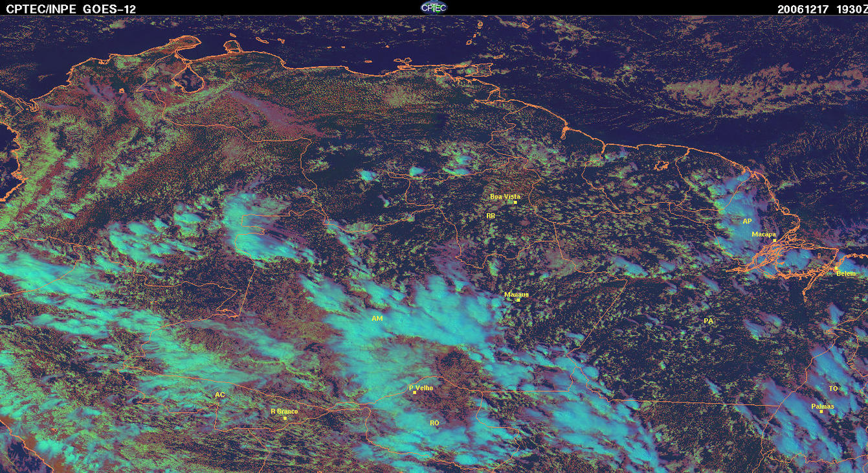
Task: Click the TO state label
Action: coord(833,389)
